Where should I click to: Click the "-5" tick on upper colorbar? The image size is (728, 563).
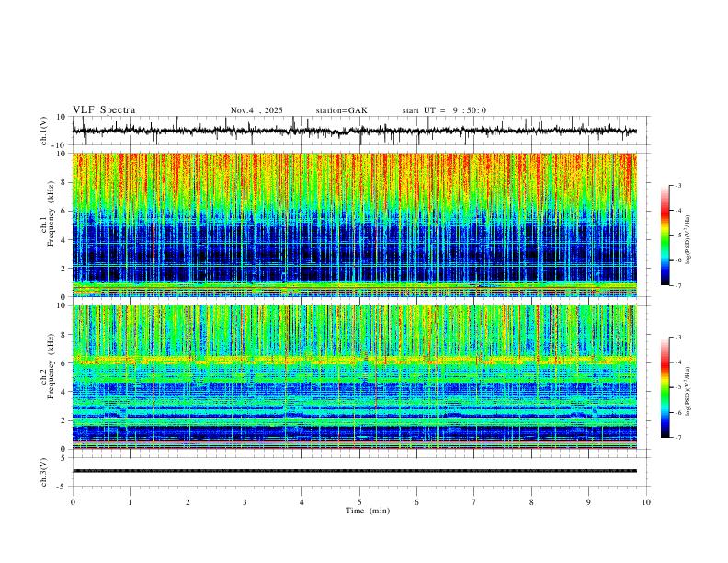pyautogui.click(x=677, y=236)
